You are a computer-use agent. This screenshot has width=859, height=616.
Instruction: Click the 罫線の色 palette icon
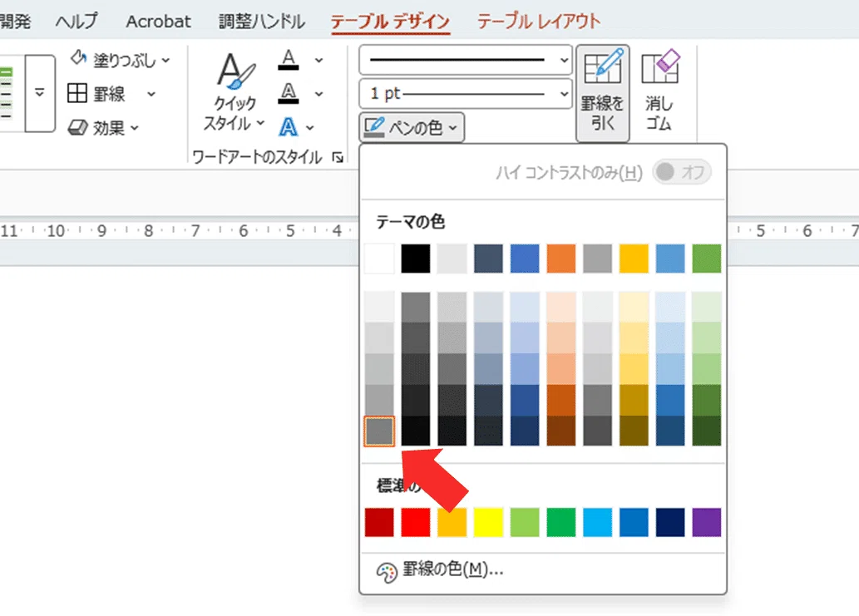[x=386, y=573]
